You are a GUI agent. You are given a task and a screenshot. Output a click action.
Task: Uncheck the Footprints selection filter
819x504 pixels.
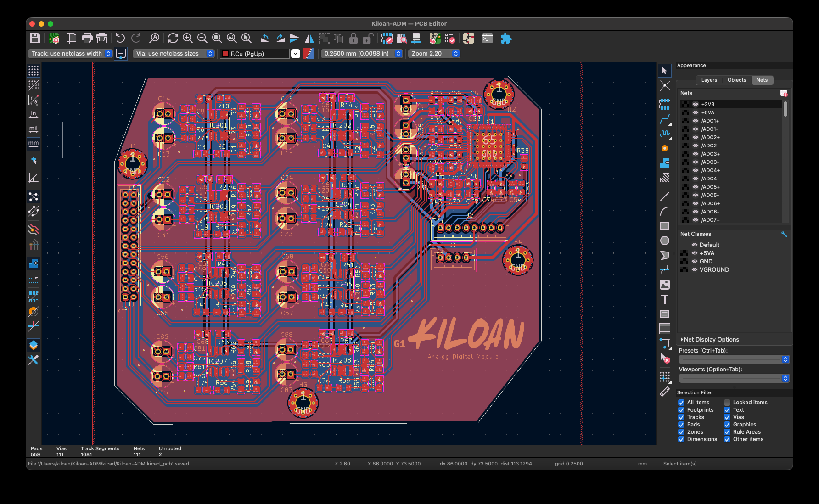(681, 410)
